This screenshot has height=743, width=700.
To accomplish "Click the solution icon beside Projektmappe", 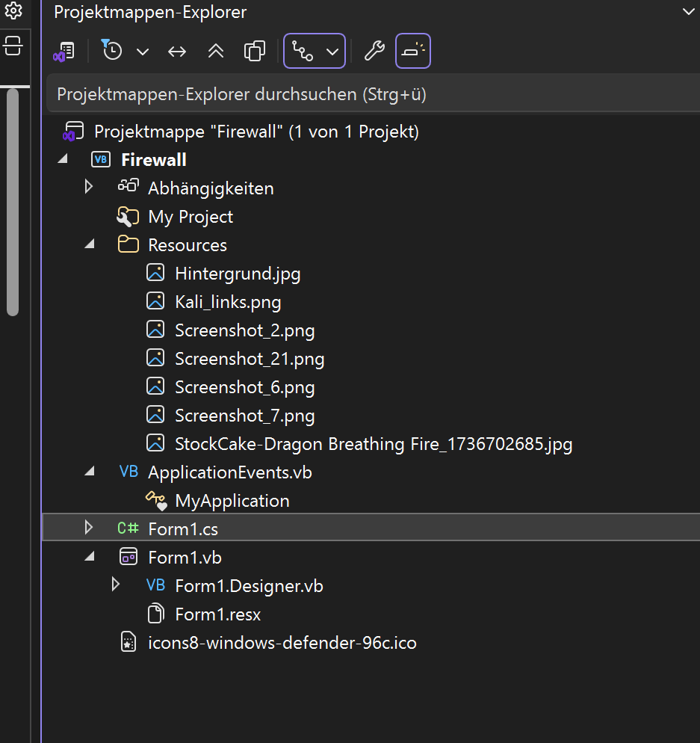I will click(73, 132).
